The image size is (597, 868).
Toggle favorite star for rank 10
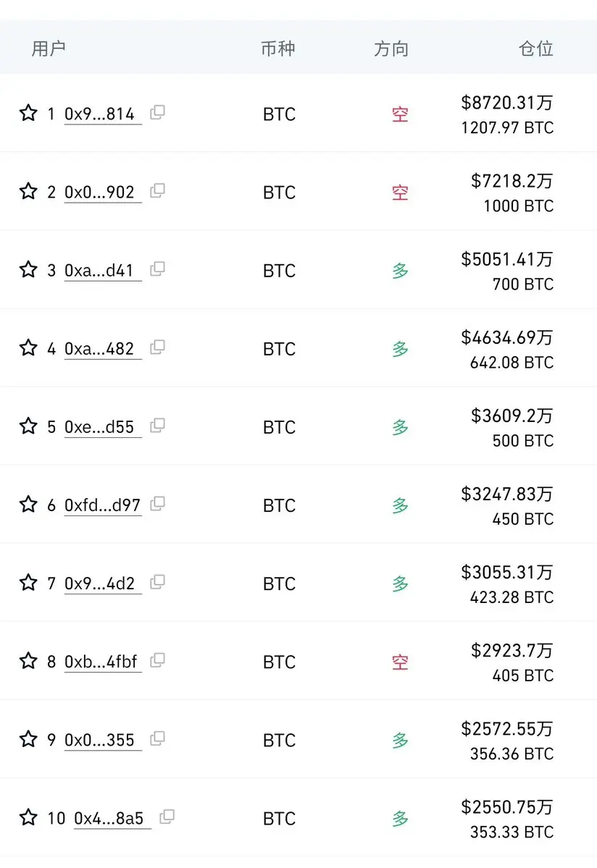tap(28, 817)
